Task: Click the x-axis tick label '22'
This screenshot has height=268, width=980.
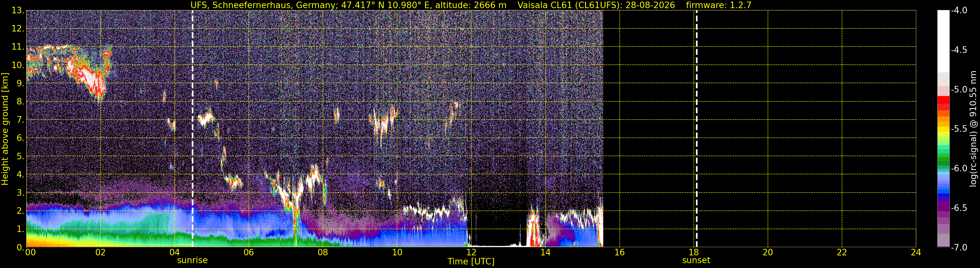Action: point(842,252)
